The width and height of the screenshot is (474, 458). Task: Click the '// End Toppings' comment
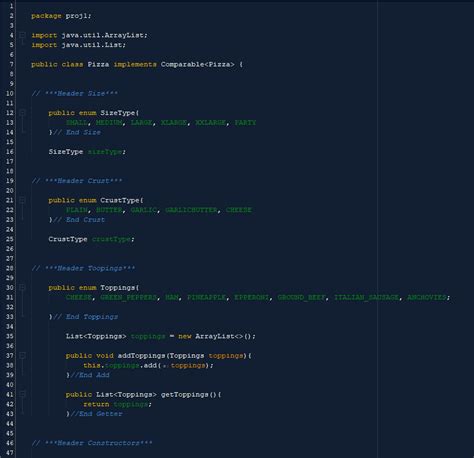pyautogui.click(x=86, y=316)
